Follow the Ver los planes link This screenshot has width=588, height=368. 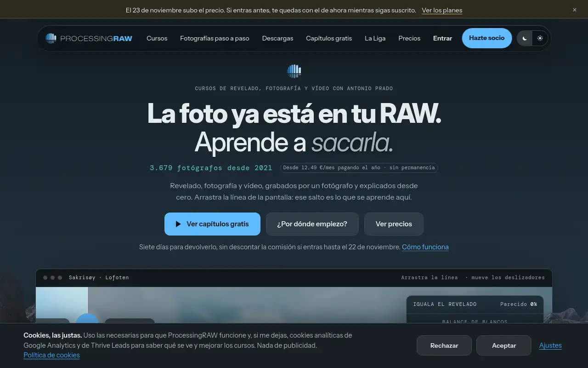442,10
